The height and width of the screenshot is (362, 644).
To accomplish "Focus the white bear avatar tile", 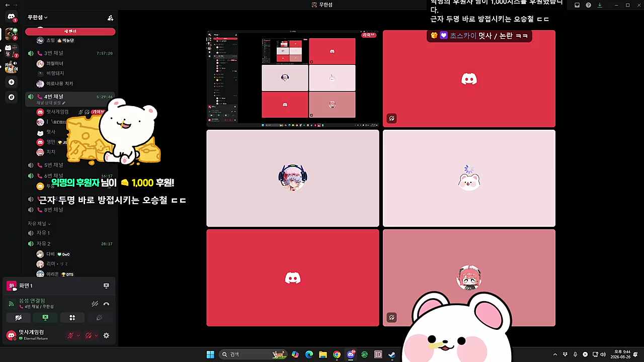I will click(x=469, y=178).
